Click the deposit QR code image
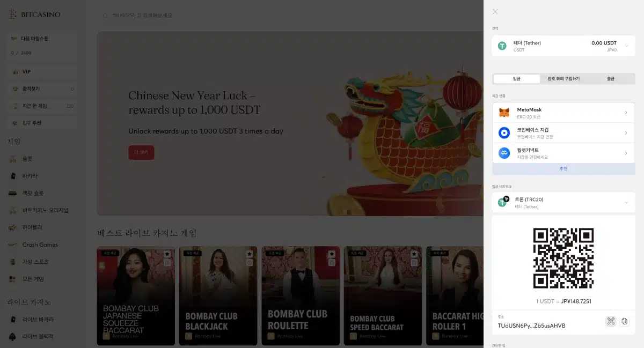 [x=563, y=258]
